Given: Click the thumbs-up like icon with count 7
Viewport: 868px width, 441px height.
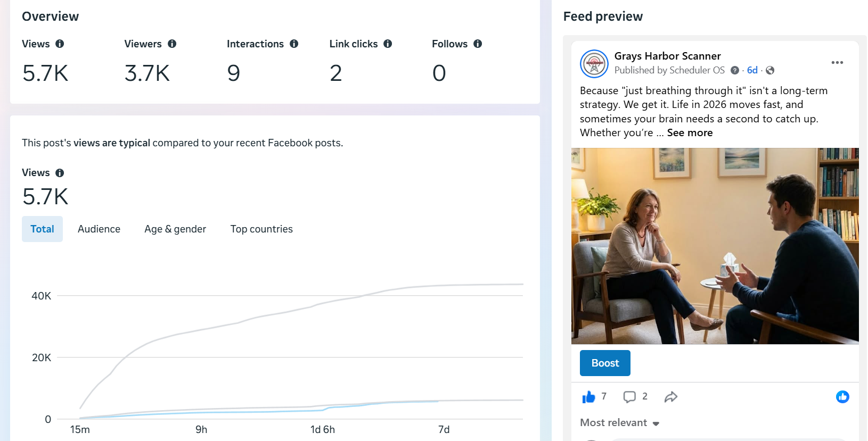Looking at the screenshot, I should tap(588, 397).
